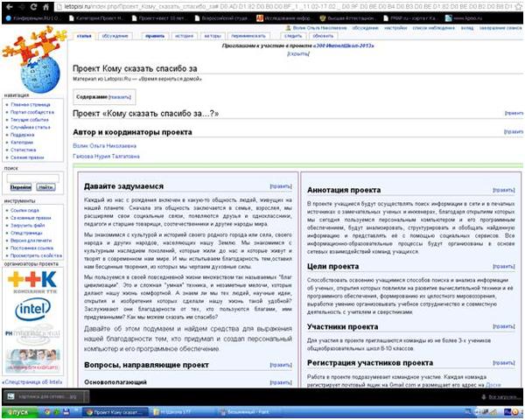Open 'Связанные правки' tools link
This screenshot has width=525, height=420.
pos(31,218)
